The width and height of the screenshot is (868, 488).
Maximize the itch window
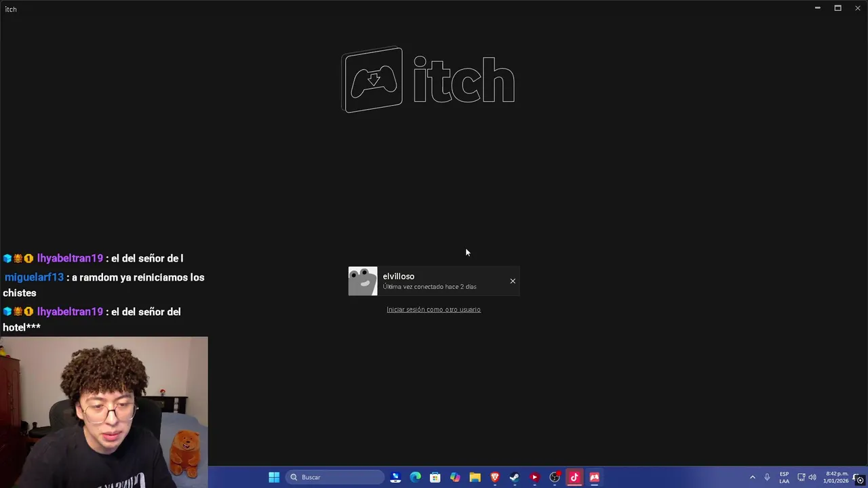[x=837, y=8]
